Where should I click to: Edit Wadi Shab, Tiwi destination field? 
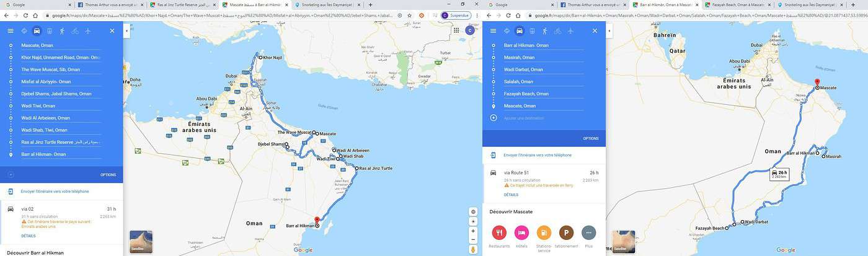click(x=61, y=130)
